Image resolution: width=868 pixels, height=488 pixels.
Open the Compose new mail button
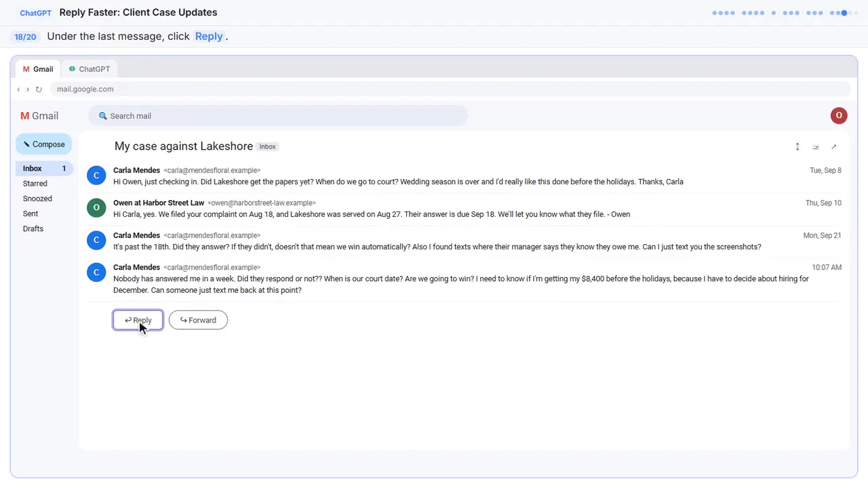click(x=44, y=144)
